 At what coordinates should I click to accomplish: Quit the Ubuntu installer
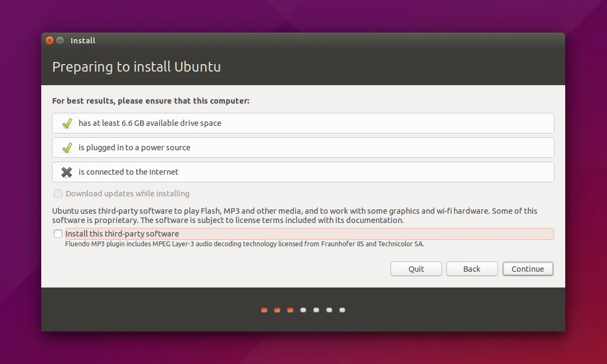pyautogui.click(x=416, y=269)
